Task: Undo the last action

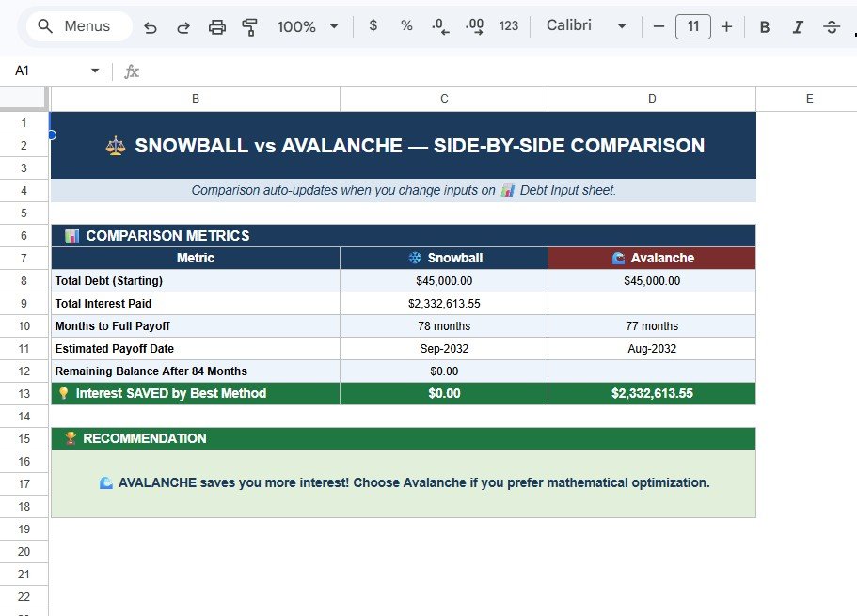Action: click(x=150, y=26)
